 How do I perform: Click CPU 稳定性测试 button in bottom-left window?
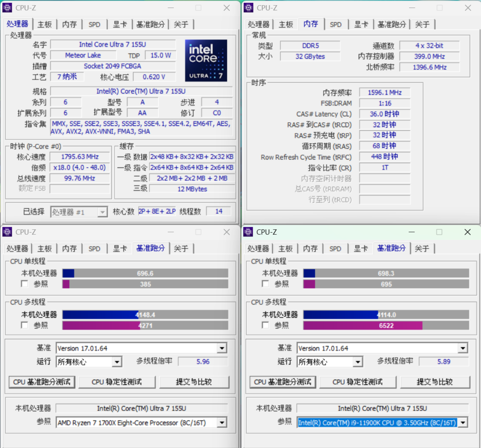pos(117,382)
